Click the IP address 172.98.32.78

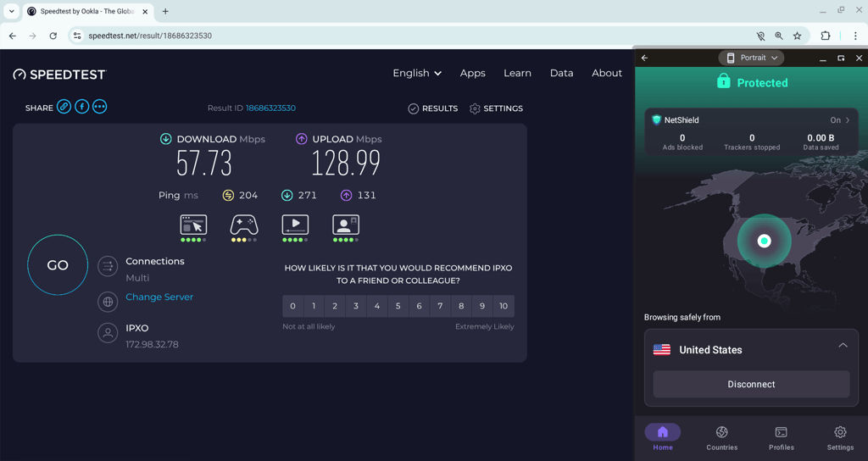tap(152, 344)
